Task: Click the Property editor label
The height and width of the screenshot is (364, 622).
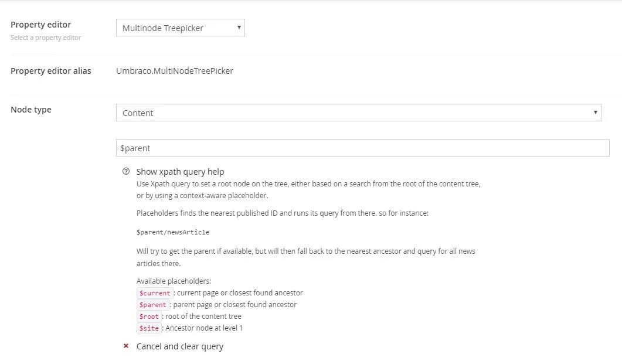Action: [x=41, y=25]
